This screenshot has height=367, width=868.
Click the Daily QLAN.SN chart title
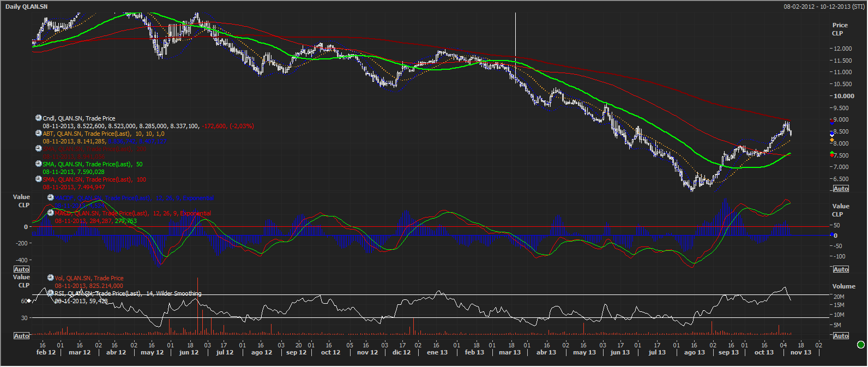click(x=26, y=7)
